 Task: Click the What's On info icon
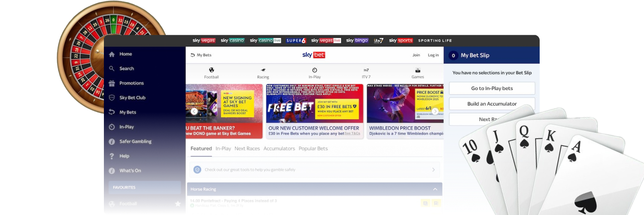coord(112,171)
